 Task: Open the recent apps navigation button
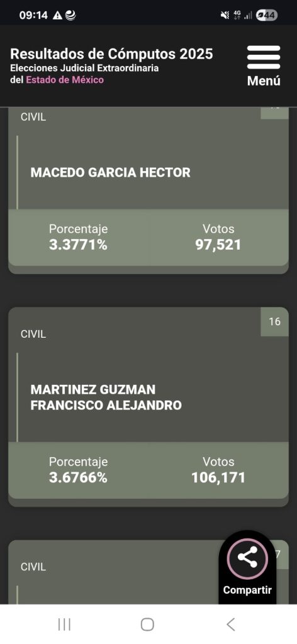[x=64, y=625]
